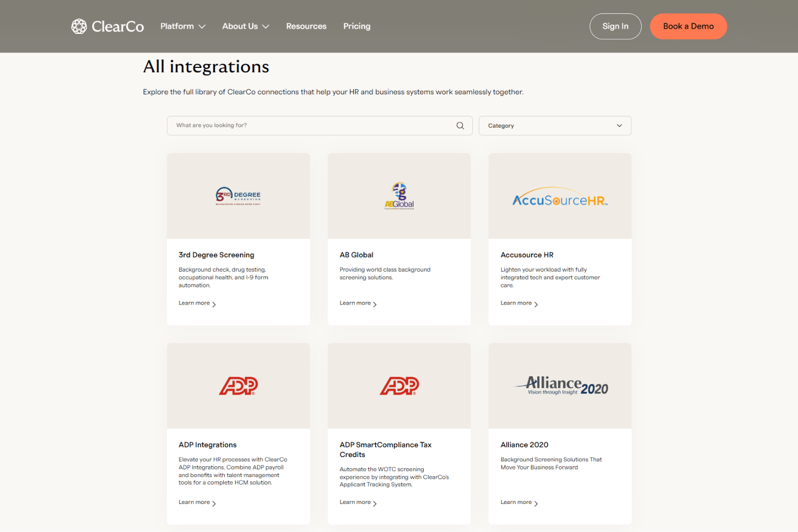The width and height of the screenshot is (798, 532).
Task: Click the 'Elevate your HR processes' description
Action: [233, 471]
